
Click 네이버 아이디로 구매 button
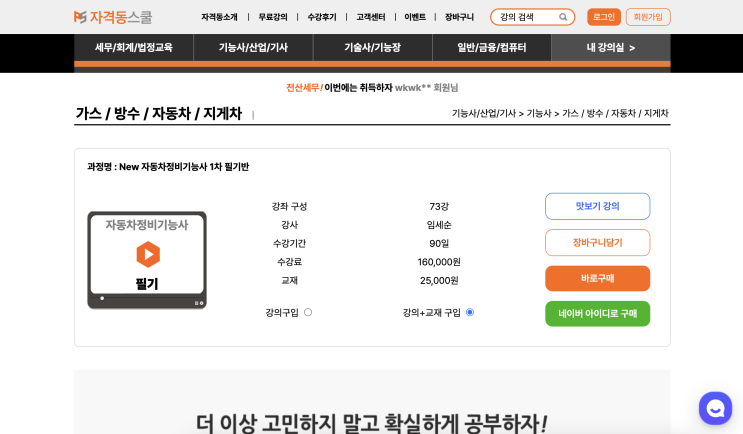(598, 314)
